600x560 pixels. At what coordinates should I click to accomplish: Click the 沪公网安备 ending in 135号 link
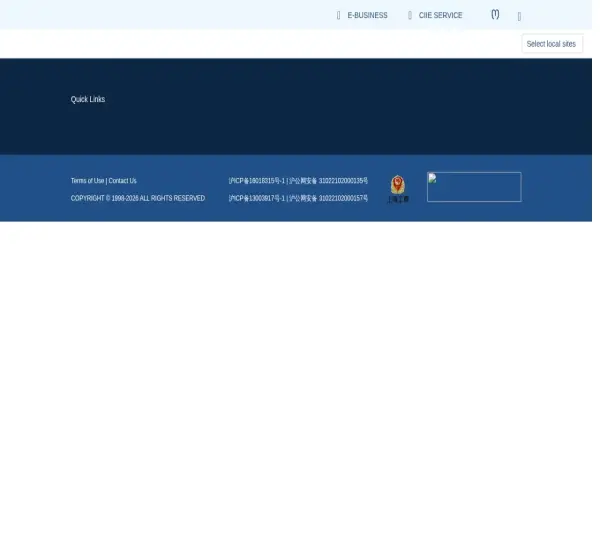(x=328, y=181)
